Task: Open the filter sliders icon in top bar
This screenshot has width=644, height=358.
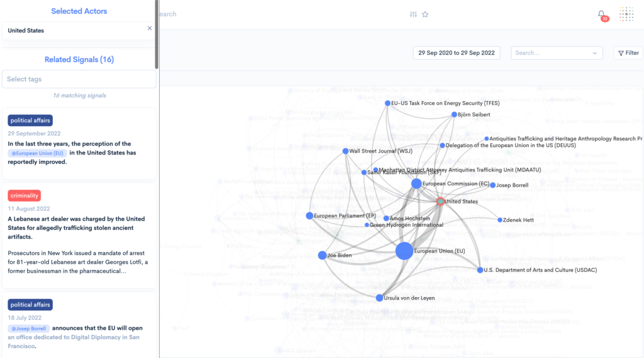Action: 413,14
